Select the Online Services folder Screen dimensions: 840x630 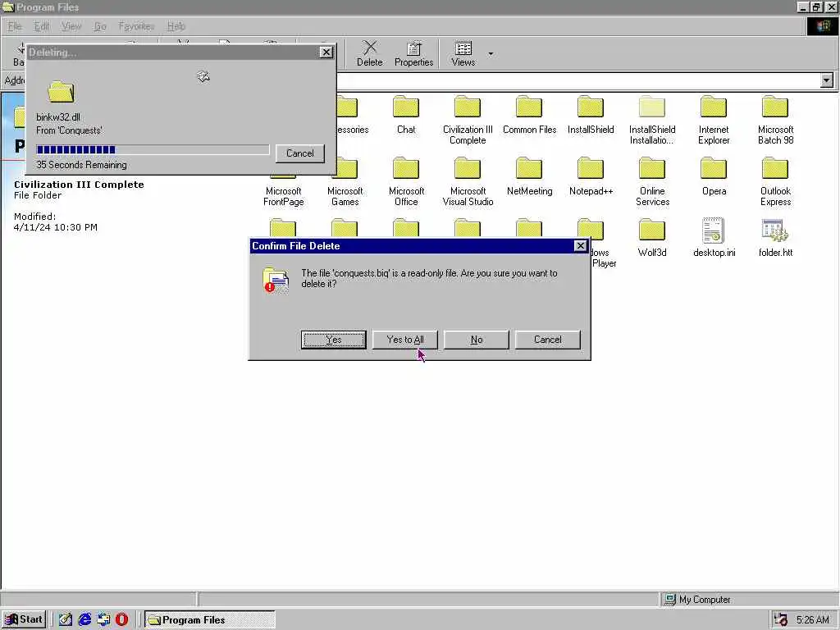coord(652,182)
